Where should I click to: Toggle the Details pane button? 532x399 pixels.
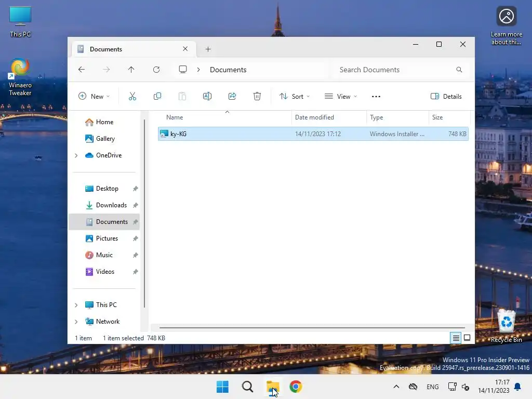pyautogui.click(x=446, y=96)
